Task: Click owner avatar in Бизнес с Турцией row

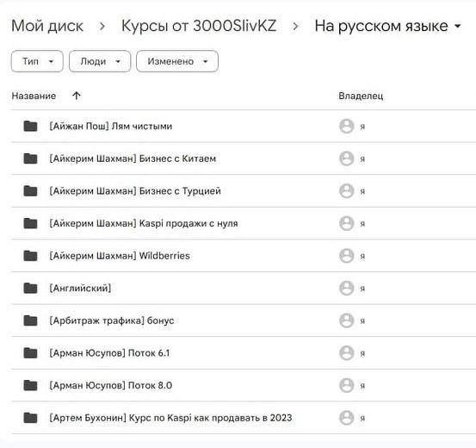Action: [346, 191]
